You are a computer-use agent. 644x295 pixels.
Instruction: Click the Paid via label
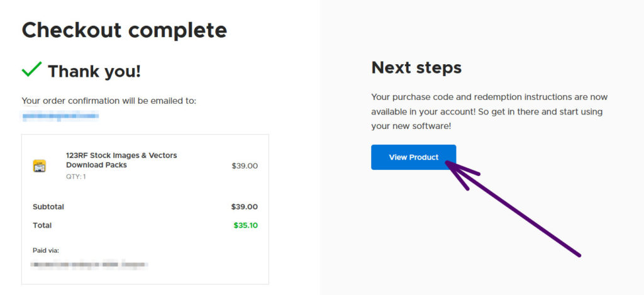[x=46, y=250]
